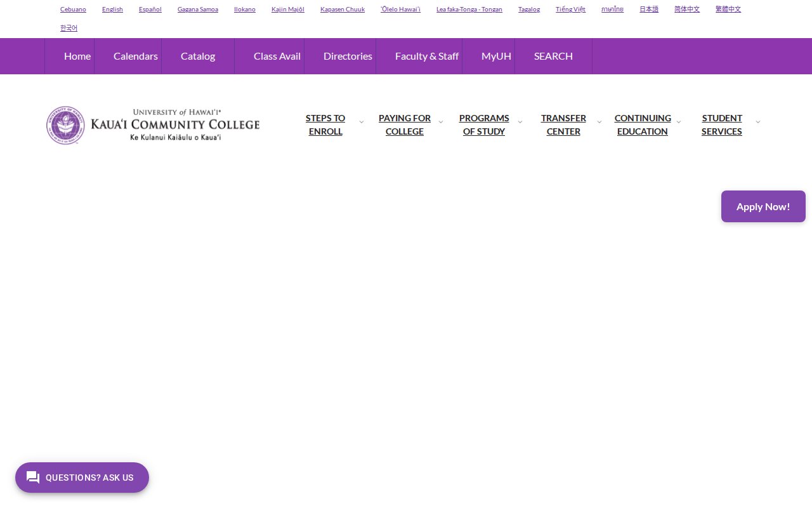The image size is (812, 508).
Task: Select Faculty & Staff in navbar
Action: [426, 56]
